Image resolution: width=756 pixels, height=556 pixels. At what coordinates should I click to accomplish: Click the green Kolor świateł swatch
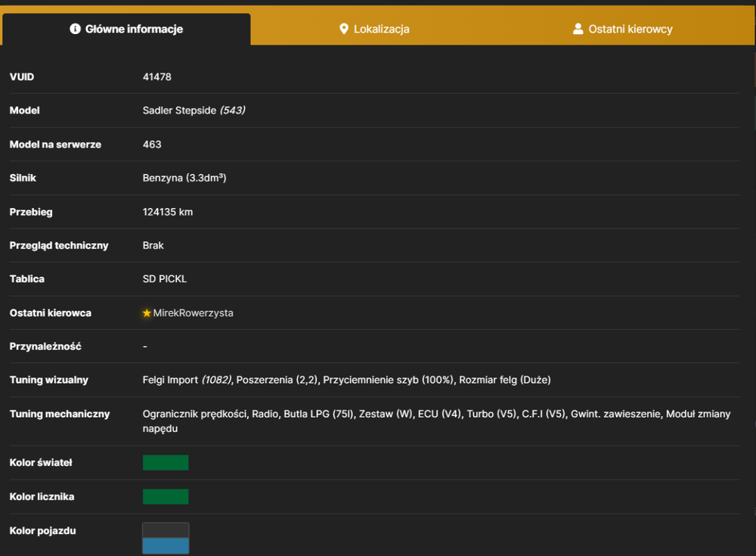click(166, 462)
